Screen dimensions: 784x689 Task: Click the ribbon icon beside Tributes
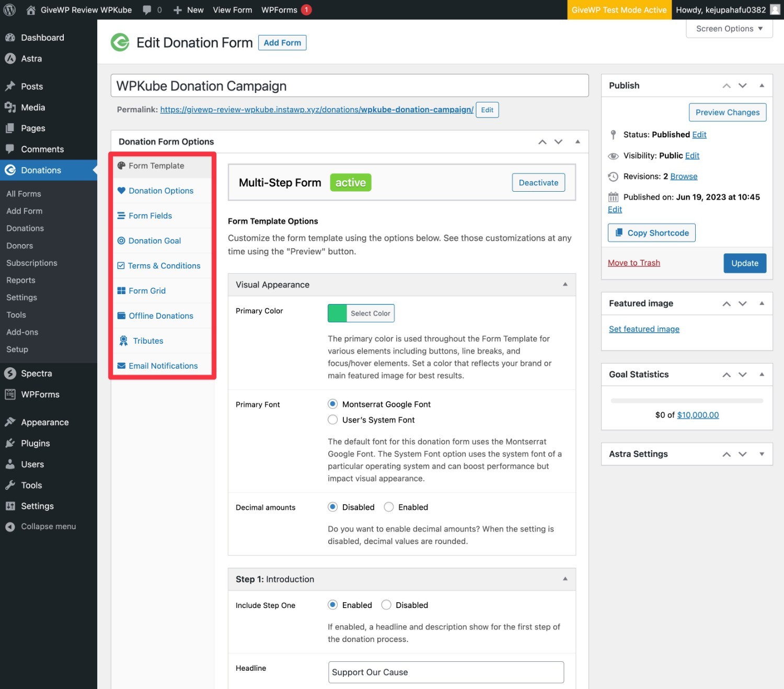[123, 341]
